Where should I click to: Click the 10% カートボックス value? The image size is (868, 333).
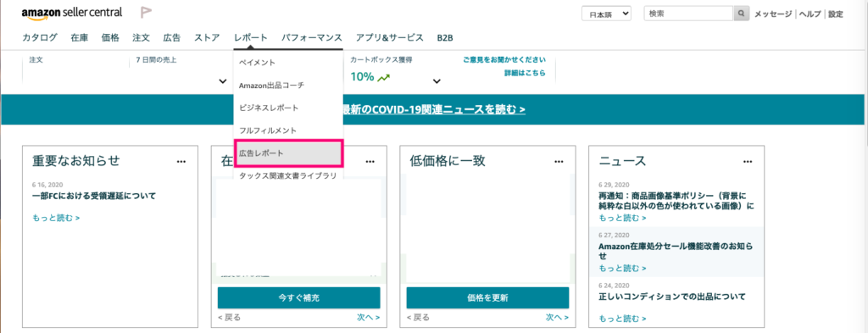[362, 77]
